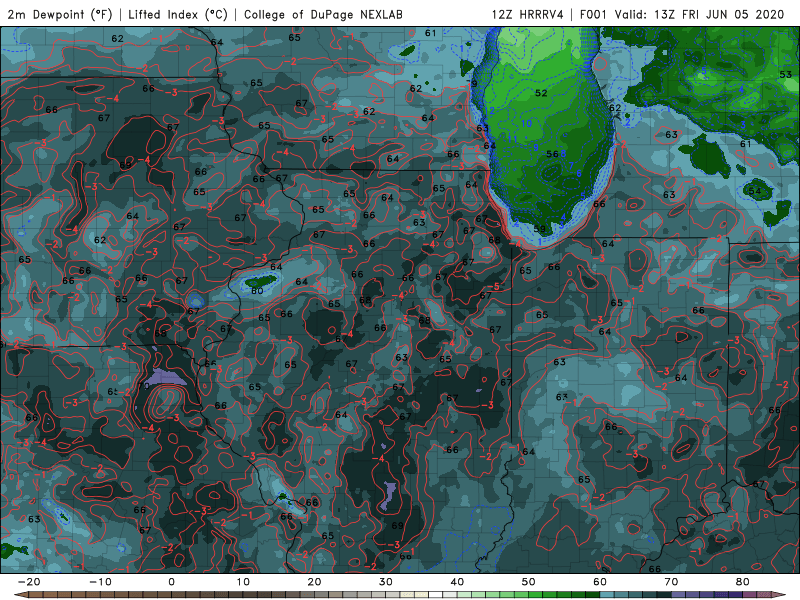Click the 'Valid: 13Z FRI JUN 05 2020' text
The height and width of the screenshot is (600, 800).
(699, 14)
